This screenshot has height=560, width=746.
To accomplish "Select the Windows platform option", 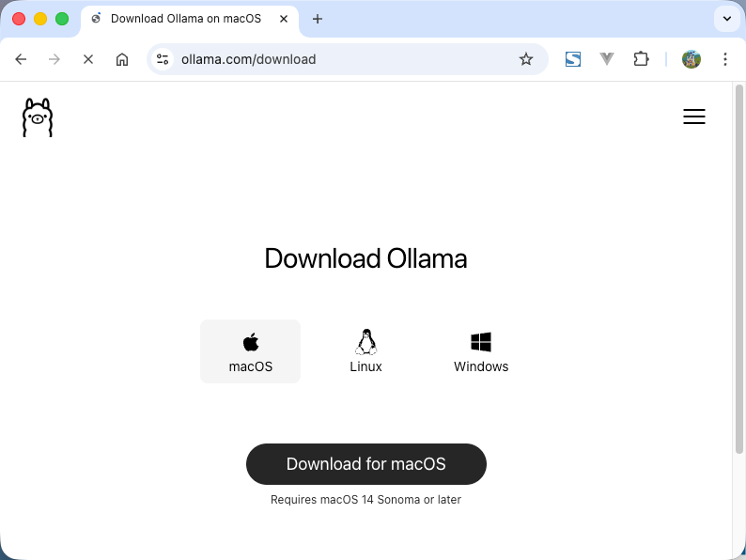I will (481, 351).
